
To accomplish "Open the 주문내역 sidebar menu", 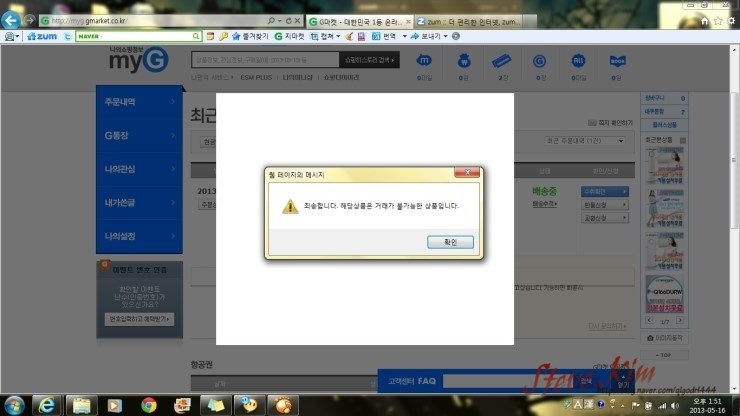I will [139, 102].
